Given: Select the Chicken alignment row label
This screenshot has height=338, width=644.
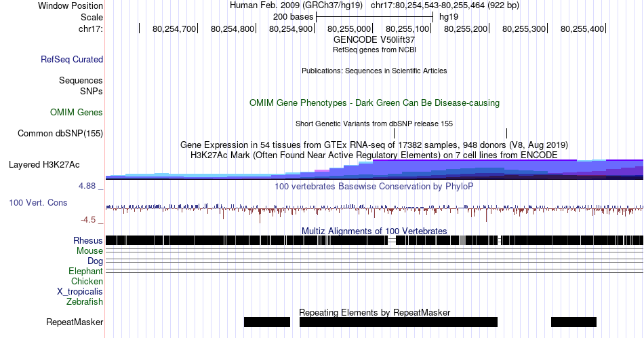Looking at the screenshot, I should click(x=87, y=281).
